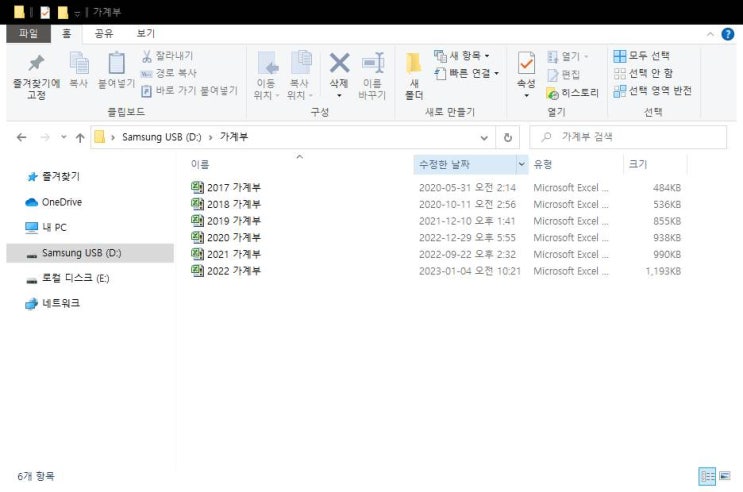
Task: Select 내 PC in the navigation pane
Action: click(46, 228)
